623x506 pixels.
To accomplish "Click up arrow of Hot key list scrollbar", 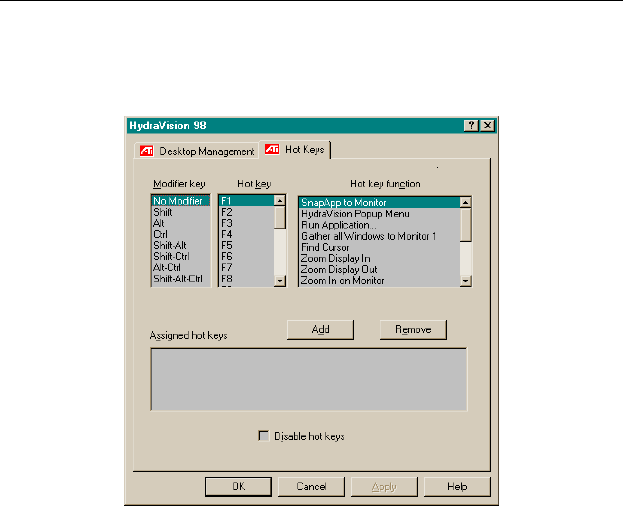I will point(280,201).
